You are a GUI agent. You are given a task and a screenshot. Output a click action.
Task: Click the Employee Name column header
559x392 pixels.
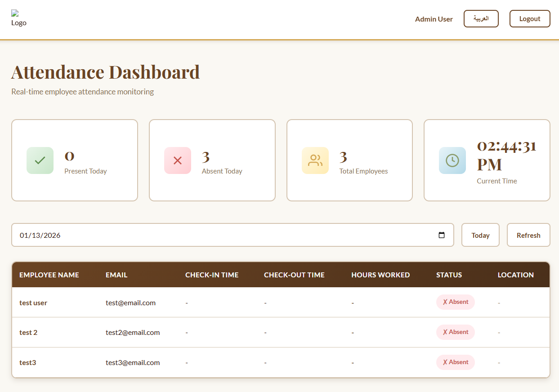(x=49, y=275)
